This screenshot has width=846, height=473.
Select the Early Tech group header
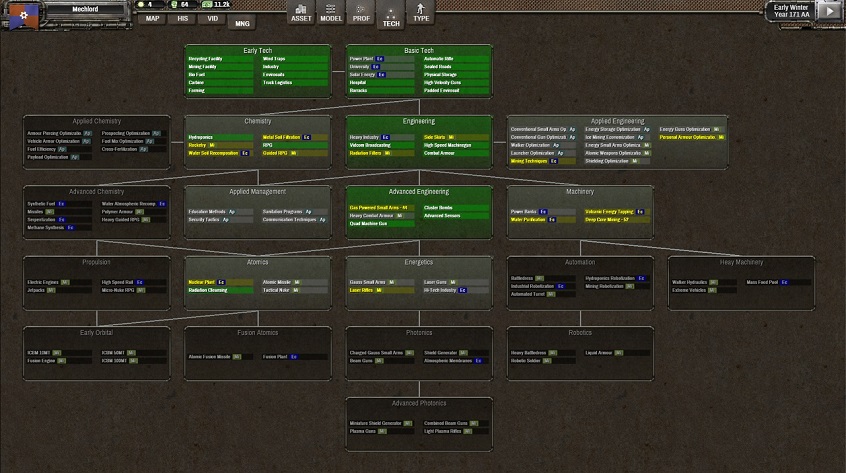(x=257, y=50)
